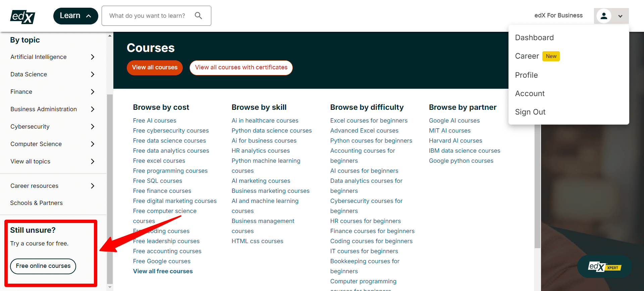This screenshot has width=644, height=291.
Task: Click View all courses button
Action: [x=155, y=68]
